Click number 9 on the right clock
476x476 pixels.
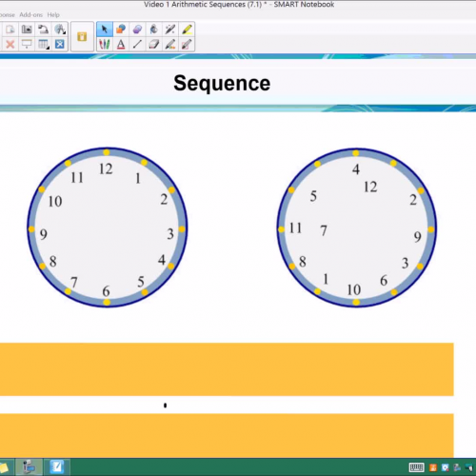[x=418, y=237]
